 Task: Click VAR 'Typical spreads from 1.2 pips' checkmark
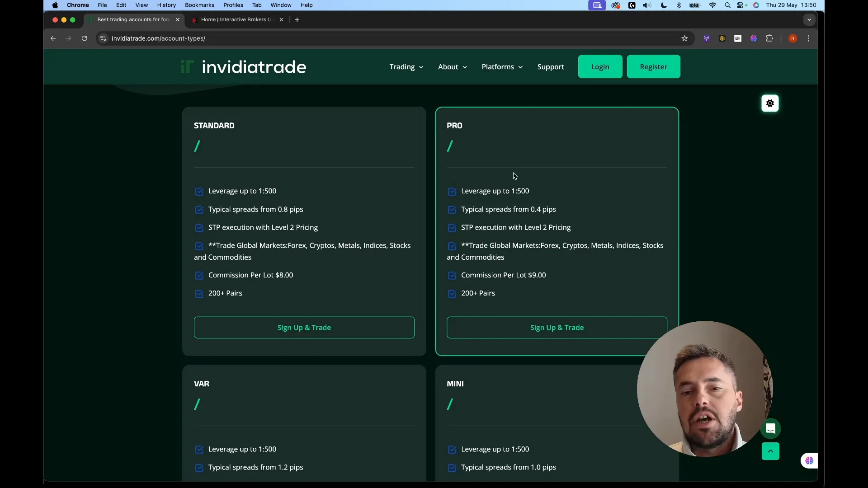[199, 468]
